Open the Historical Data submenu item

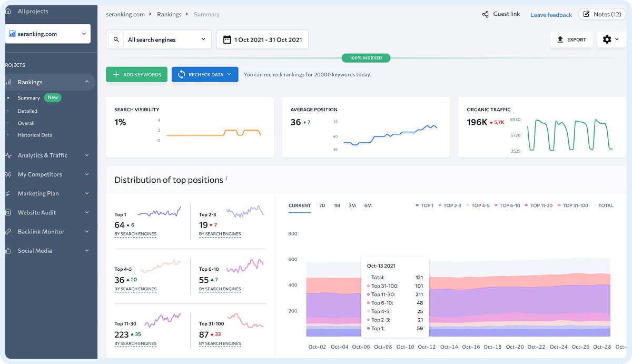[35, 135]
